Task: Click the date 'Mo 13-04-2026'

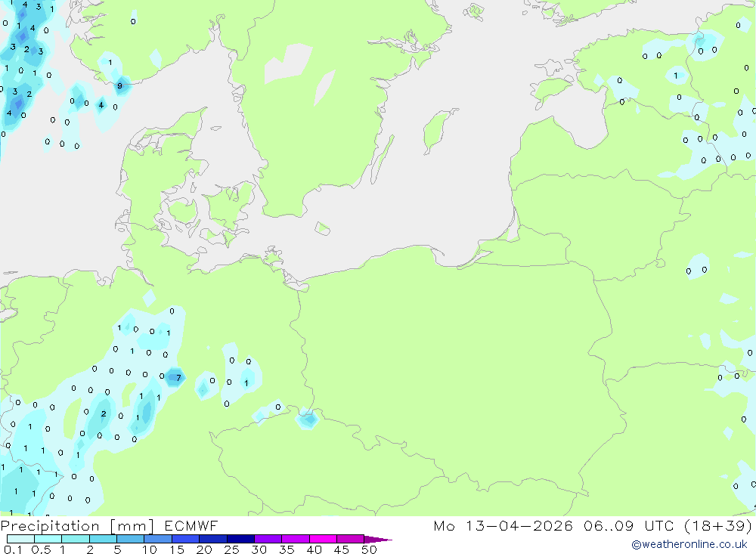Action: tap(503, 525)
